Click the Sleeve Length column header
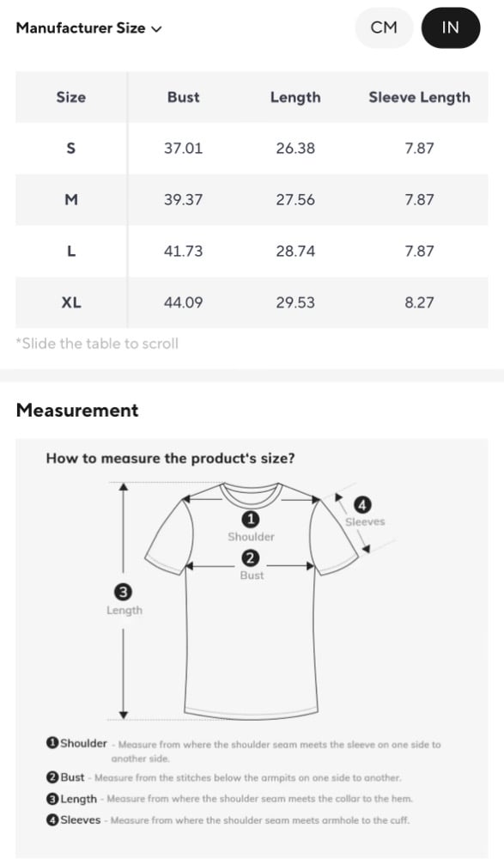 419,97
